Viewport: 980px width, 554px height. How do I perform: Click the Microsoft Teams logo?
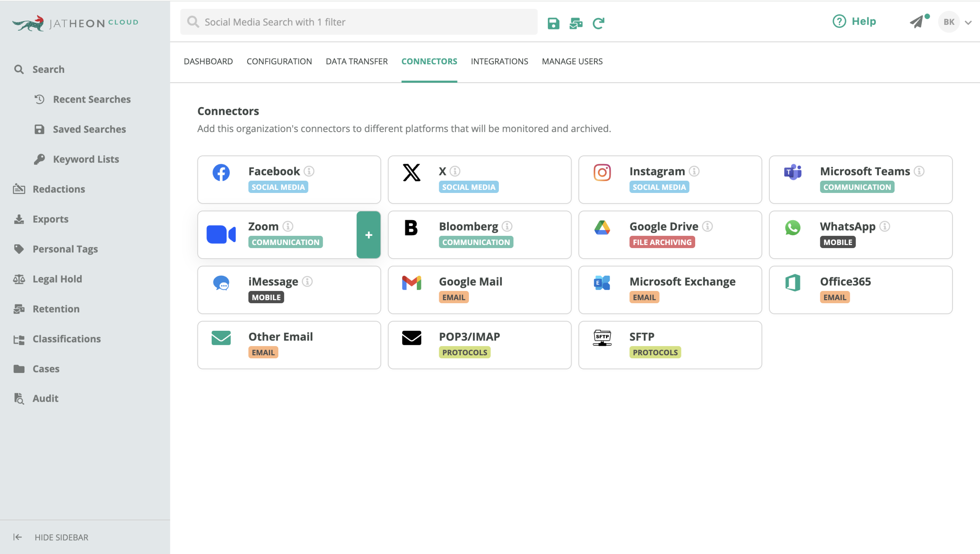point(793,172)
